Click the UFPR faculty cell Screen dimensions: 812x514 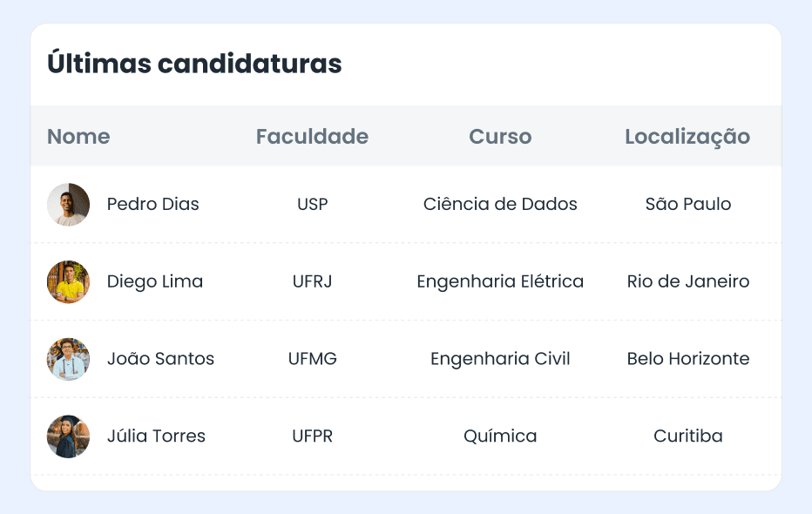click(x=312, y=436)
